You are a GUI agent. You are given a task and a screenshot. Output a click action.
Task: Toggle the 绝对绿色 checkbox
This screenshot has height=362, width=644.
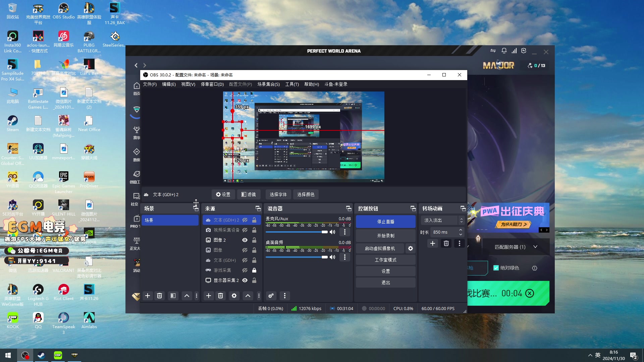(x=496, y=268)
